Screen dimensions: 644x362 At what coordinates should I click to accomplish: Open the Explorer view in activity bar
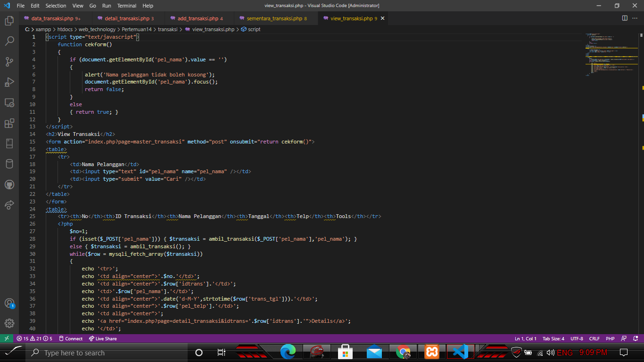9,21
